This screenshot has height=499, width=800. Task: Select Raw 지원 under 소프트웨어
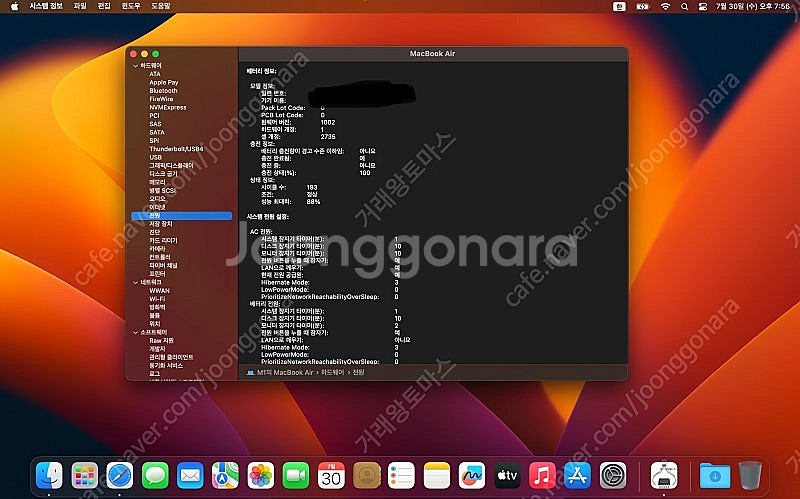161,340
